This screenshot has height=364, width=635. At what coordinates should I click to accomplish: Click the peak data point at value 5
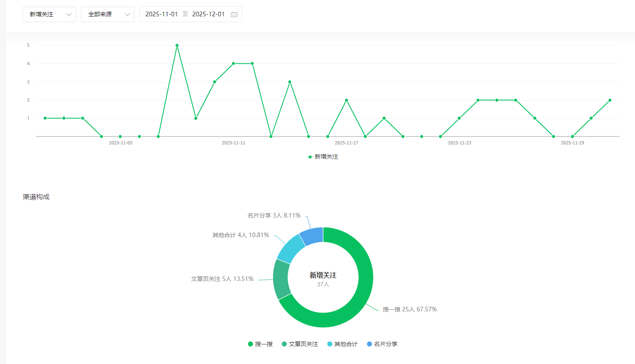tap(177, 45)
